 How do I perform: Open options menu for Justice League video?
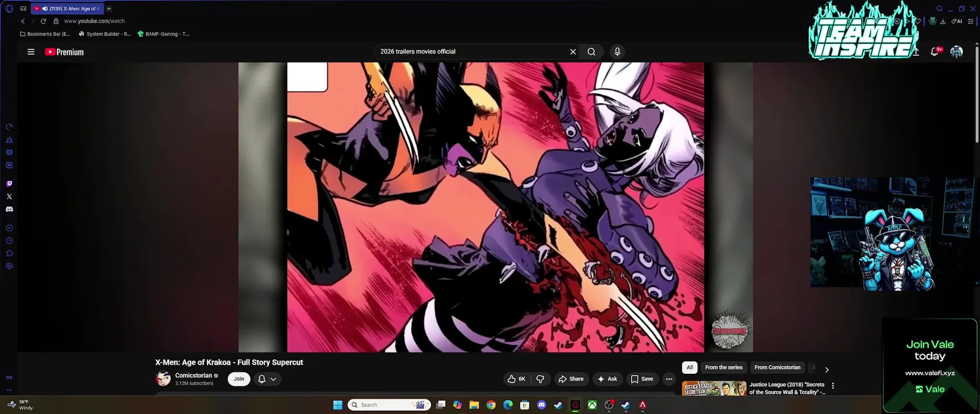pyautogui.click(x=833, y=386)
